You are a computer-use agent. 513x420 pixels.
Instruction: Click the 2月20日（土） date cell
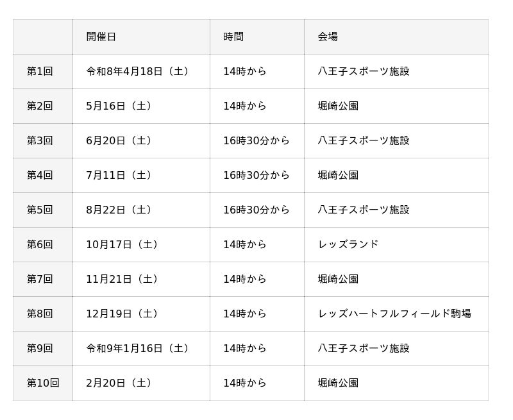pyautogui.click(x=121, y=383)
